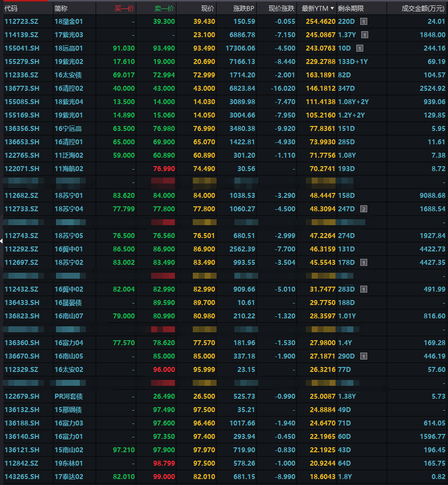Select the 16晟晏债 bond name
Screen dimensions: 448x485
tap(68, 303)
